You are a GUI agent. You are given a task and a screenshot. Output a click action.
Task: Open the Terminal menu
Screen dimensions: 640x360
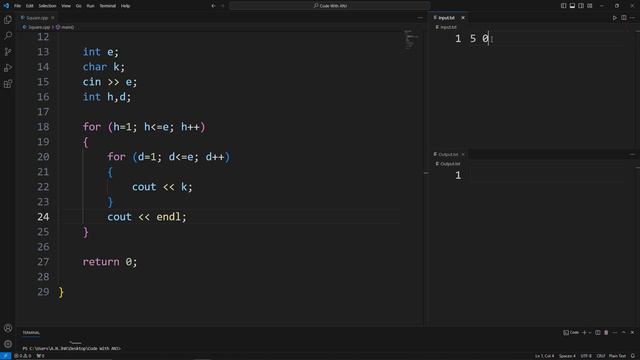click(x=108, y=6)
